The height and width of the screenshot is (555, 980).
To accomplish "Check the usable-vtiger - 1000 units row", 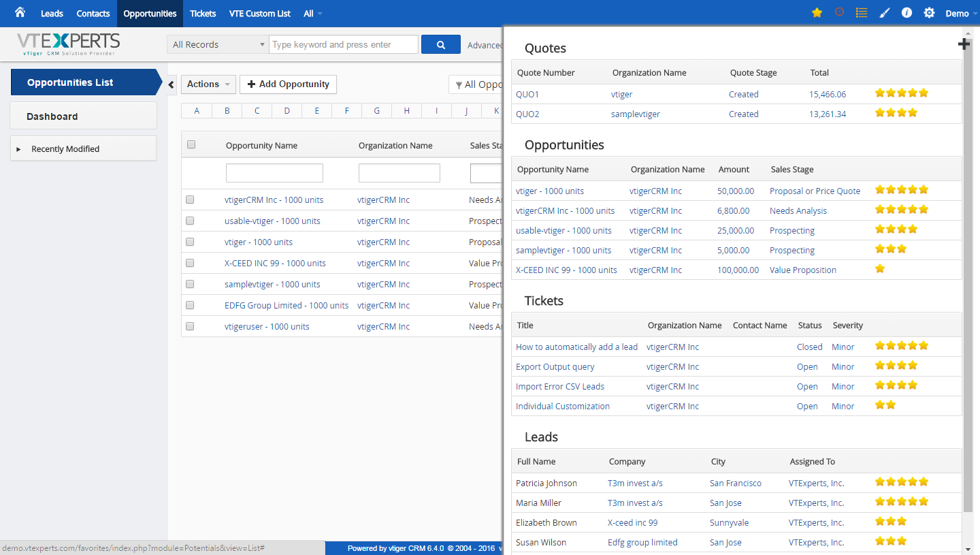I will (x=190, y=221).
